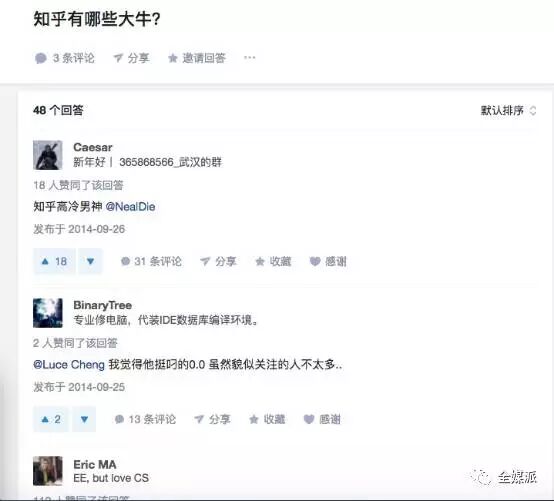Expand 31 条评论 on Caesar's answer
This screenshot has width=554, height=501.
coord(151,261)
